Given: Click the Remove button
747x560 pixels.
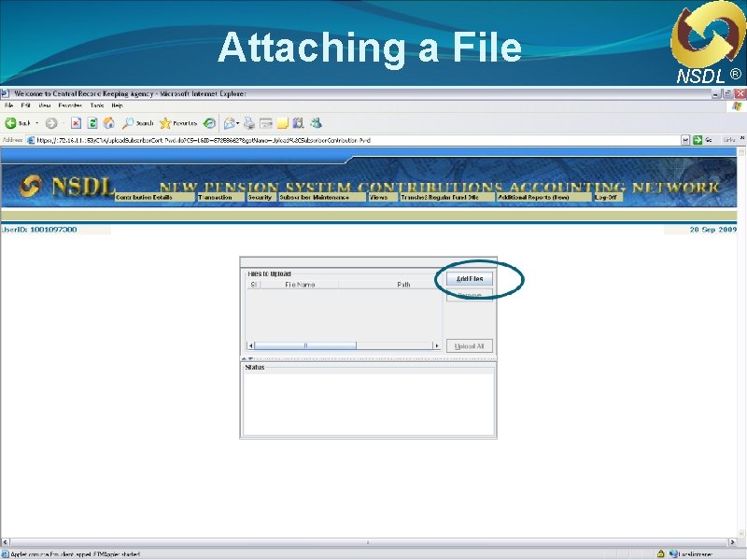Looking at the screenshot, I should point(470,296).
